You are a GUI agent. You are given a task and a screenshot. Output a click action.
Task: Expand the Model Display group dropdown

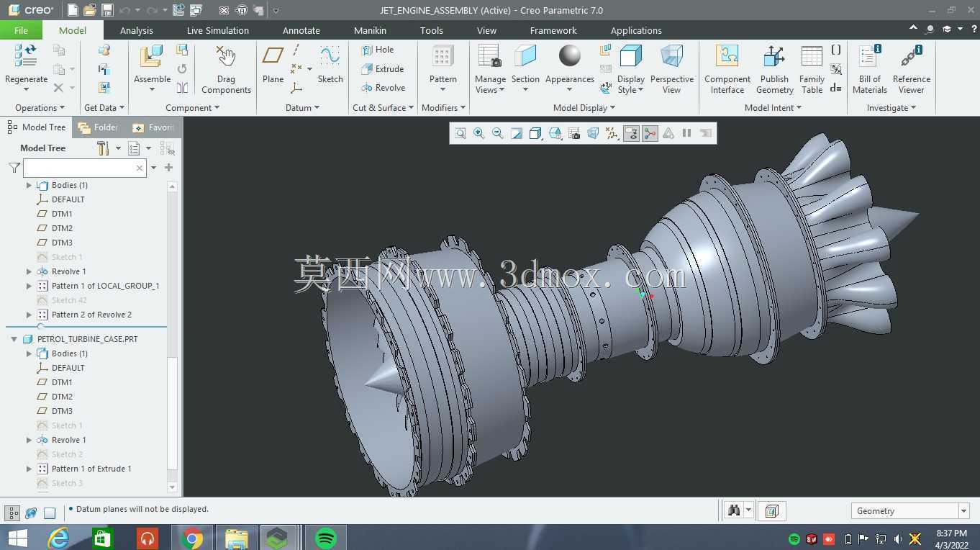584,108
